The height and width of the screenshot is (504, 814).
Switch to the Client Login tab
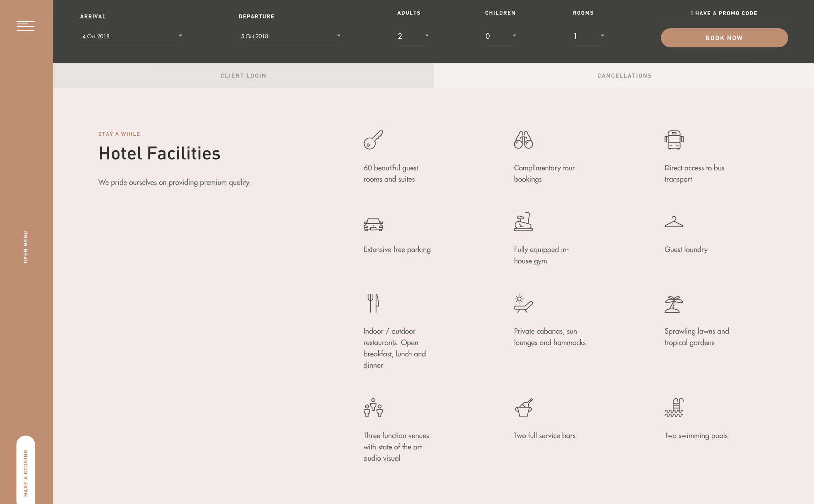point(243,76)
